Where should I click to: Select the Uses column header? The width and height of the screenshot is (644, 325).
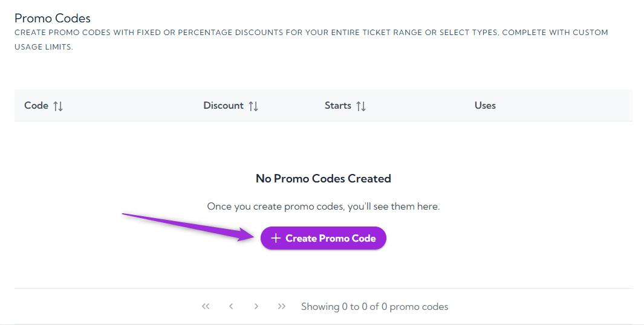pyautogui.click(x=485, y=106)
